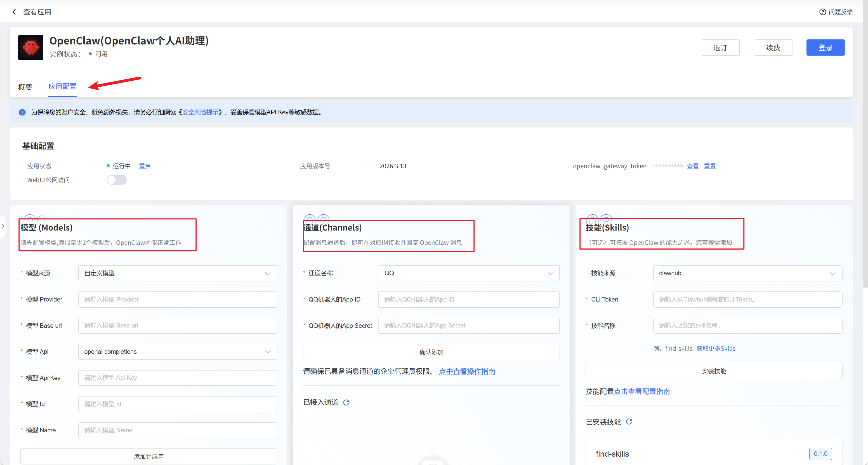Click 查看 for openclaw_gateway_token
Image resolution: width=868 pixels, height=465 pixels.
[x=692, y=166]
